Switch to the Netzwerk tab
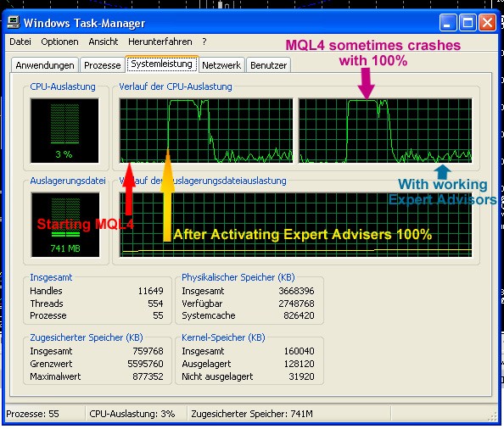 click(221, 65)
